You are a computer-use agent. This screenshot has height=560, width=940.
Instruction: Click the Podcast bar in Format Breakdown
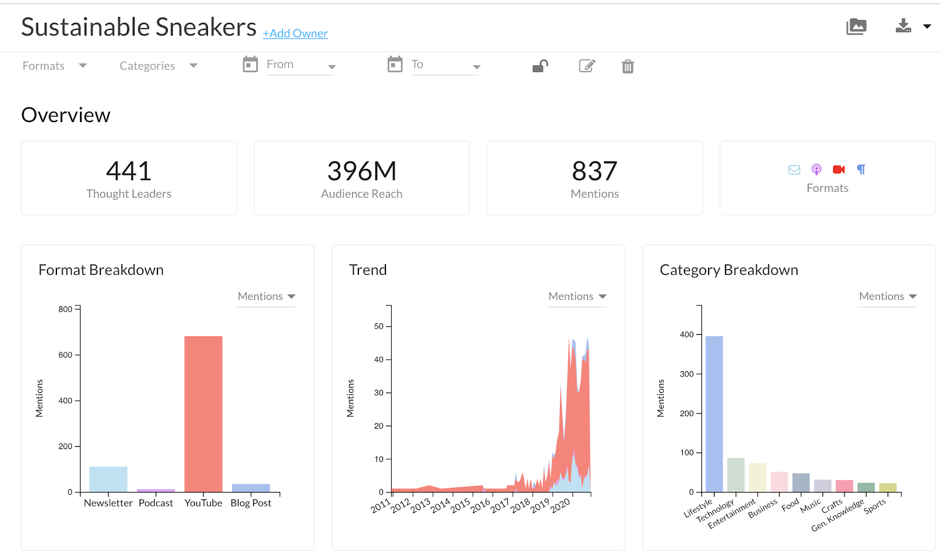[156, 490]
